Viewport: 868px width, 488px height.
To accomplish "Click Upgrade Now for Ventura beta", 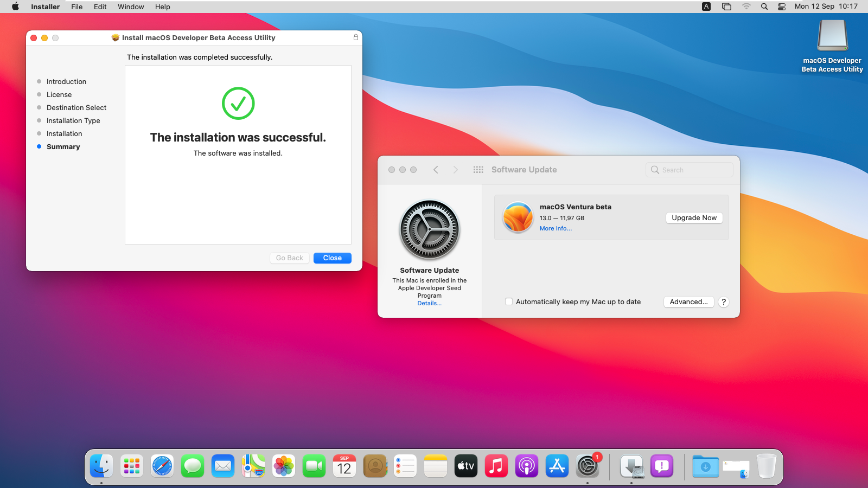I will [694, 217].
